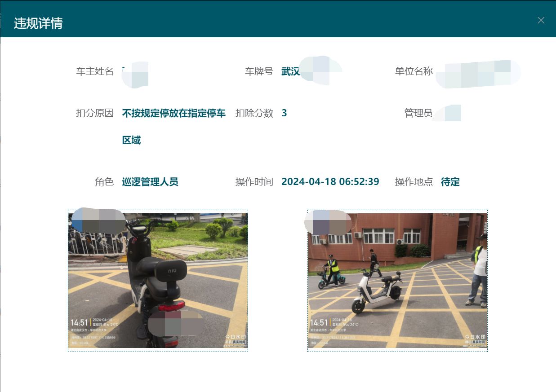Click the 扣分原因 label
This screenshot has width=556, height=392.
(95, 113)
